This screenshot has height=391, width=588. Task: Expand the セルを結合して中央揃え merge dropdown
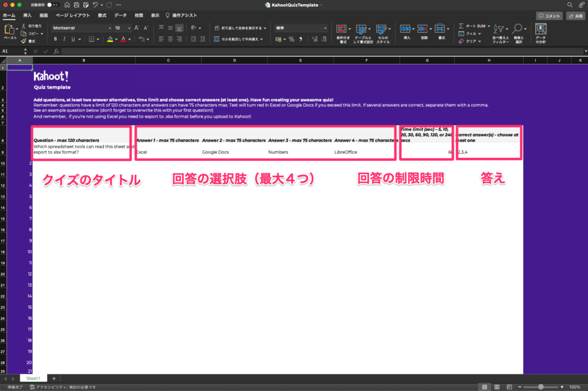pyautogui.click(x=261, y=39)
